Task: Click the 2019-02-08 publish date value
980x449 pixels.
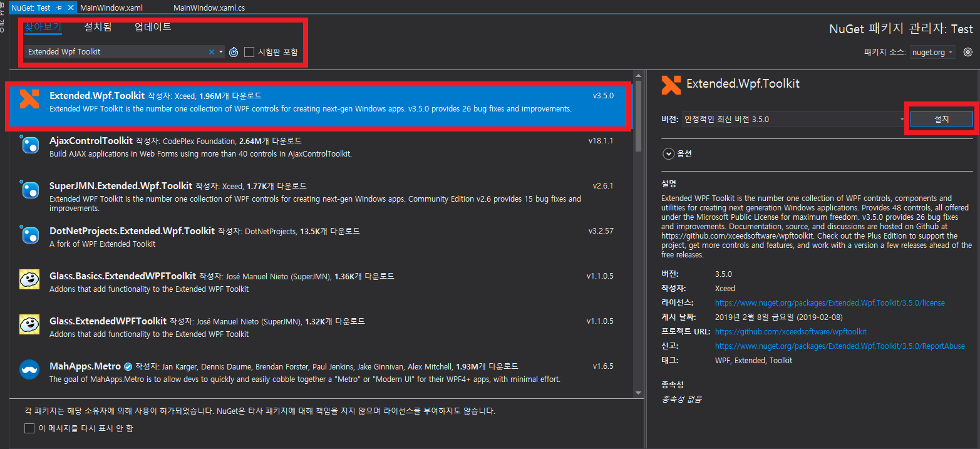Action: 778,317
